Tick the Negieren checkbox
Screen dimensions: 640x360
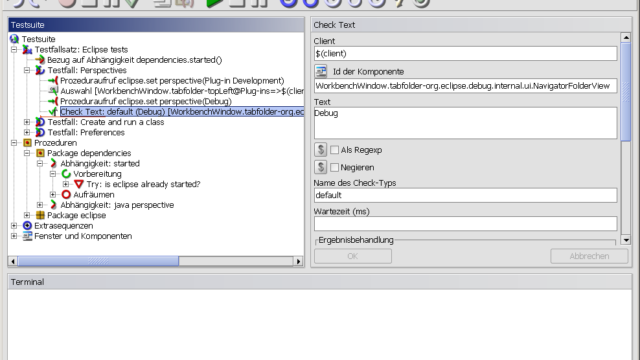click(x=334, y=167)
